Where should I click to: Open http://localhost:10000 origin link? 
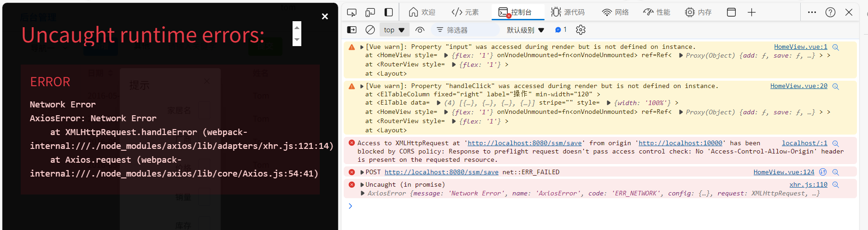coord(680,143)
